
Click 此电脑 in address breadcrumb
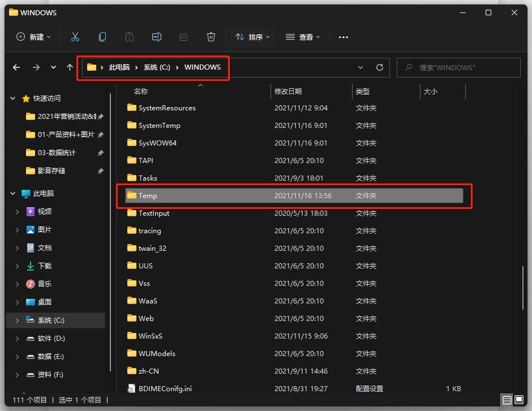[x=119, y=67]
